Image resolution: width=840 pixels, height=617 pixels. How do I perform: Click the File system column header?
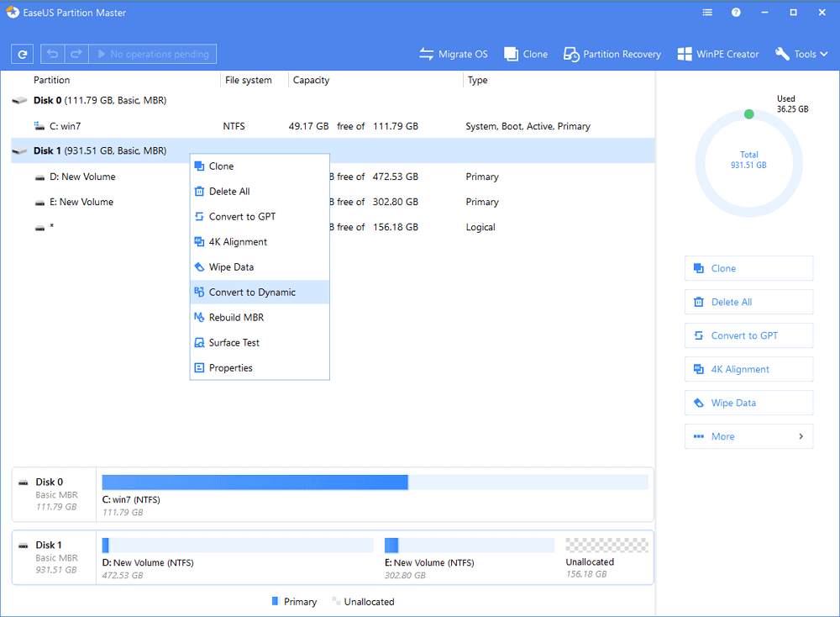[x=248, y=80]
